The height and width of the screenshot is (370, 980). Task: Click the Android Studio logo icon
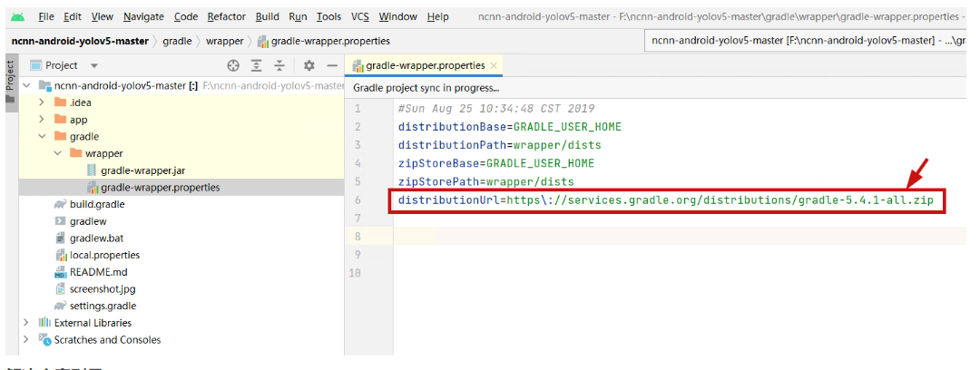[x=17, y=17]
